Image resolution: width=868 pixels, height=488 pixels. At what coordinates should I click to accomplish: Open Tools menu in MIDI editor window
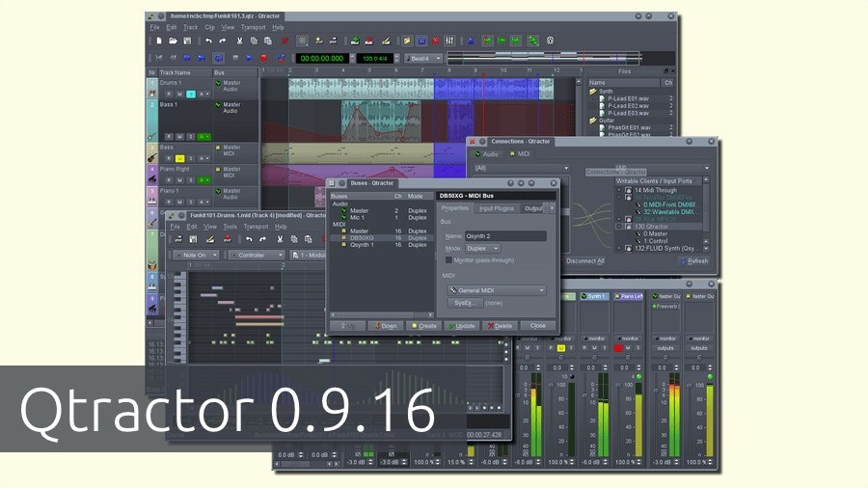[x=230, y=227]
